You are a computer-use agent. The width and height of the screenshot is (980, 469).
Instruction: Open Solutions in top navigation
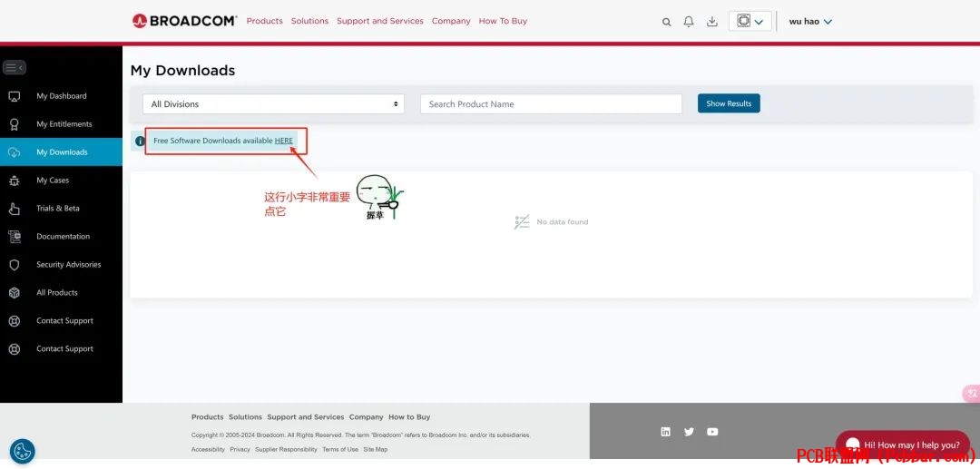coord(309,21)
